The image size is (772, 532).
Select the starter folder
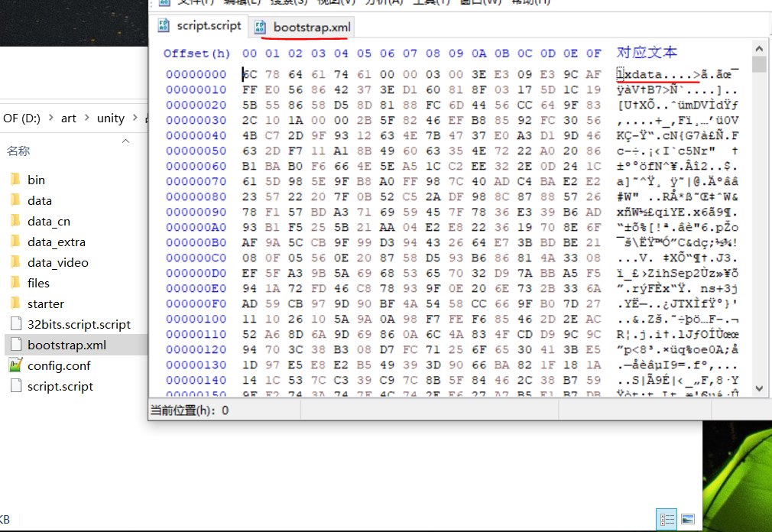(x=45, y=303)
